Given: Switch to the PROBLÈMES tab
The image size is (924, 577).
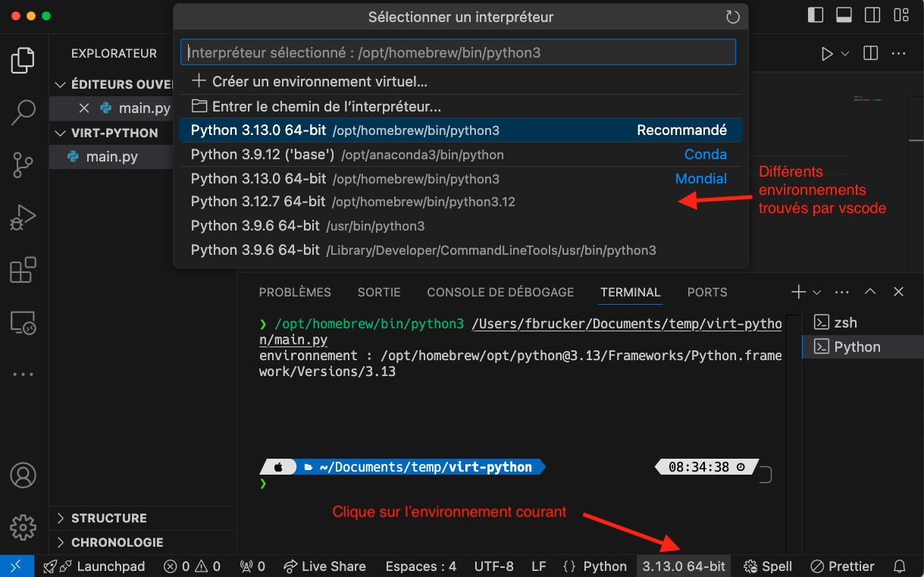Looking at the screenshot, I should point(295,292).
